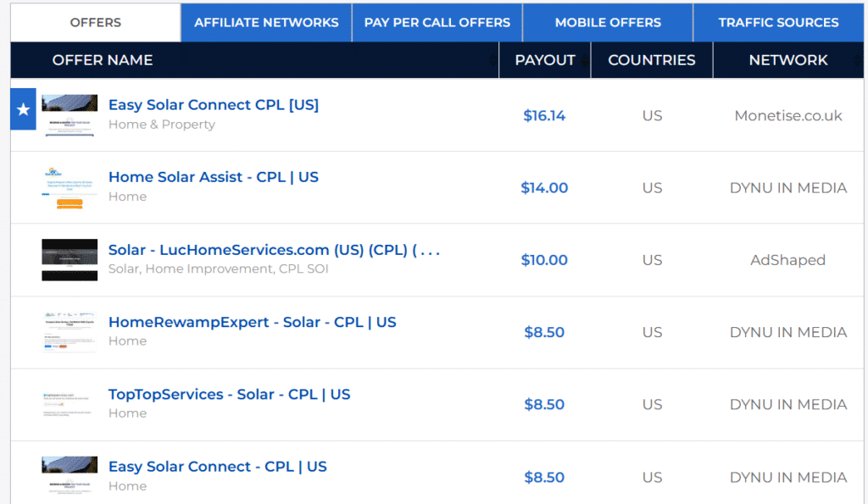Screen dimensions: 868x504
Task: Open Solar - LucHomeServices.com offer link
Action: pyautogui.click(x=274, y=250)
